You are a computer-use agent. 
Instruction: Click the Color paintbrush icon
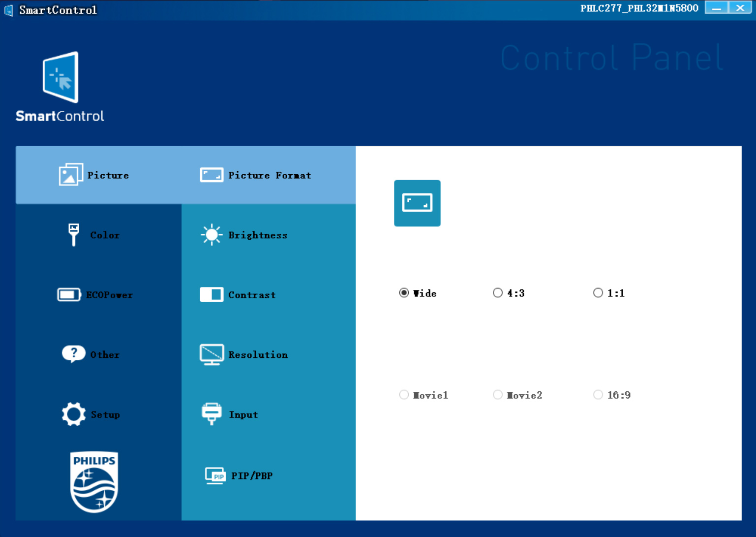click(74, 234)
